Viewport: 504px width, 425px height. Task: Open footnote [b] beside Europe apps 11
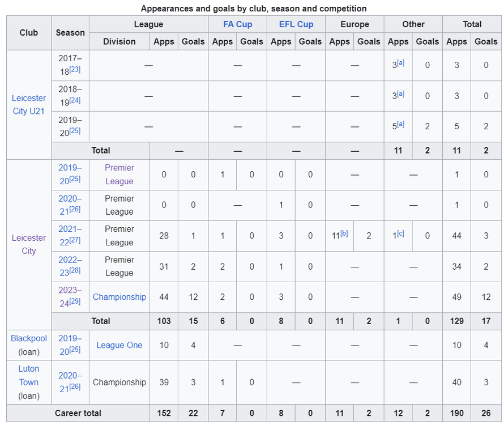(x=344, y=233)
